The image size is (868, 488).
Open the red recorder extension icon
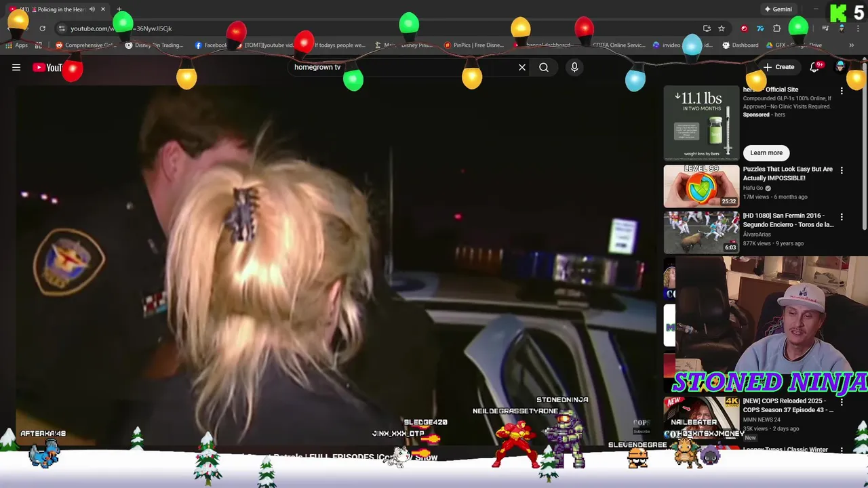[744, 28]
